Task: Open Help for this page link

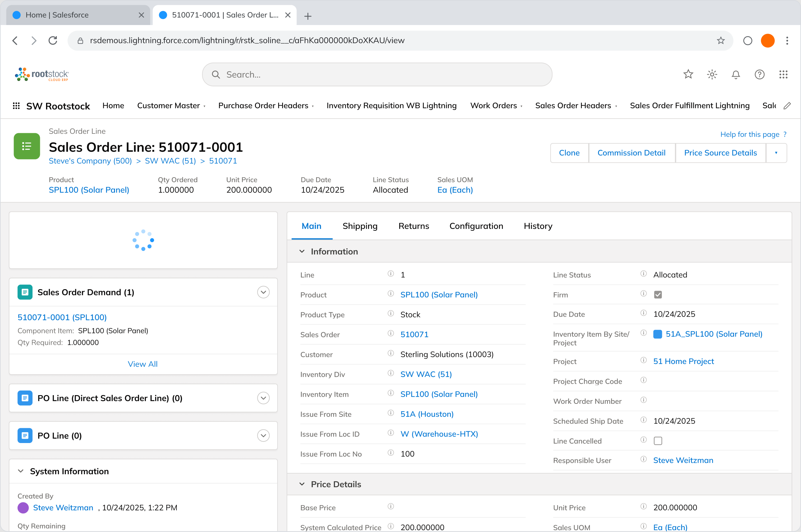Action: pos(753,134)
